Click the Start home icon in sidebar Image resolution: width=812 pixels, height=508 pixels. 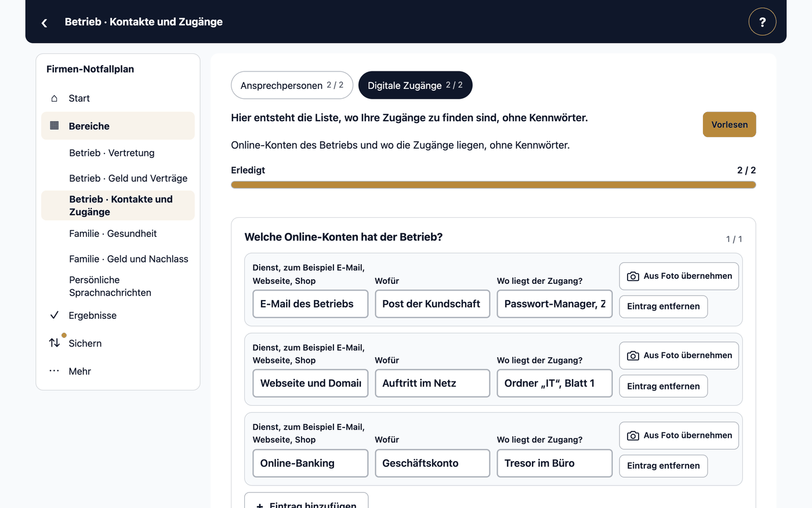pos(55,98)
